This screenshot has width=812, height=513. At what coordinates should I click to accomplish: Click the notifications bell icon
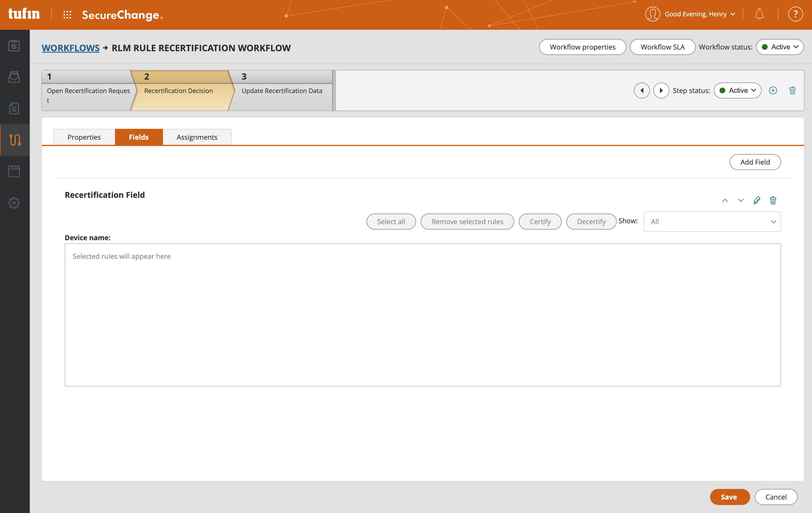coord(759,14)
